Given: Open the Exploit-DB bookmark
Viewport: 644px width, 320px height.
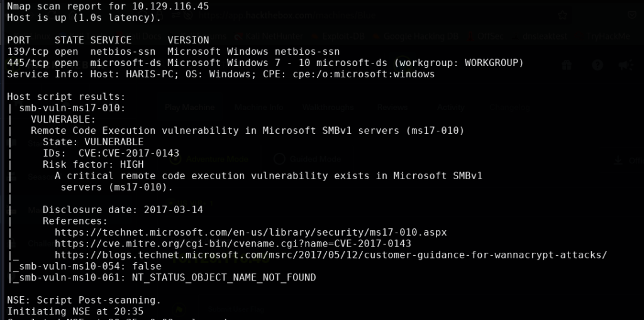Looking at the screenshot, I should tap(339, 36).
